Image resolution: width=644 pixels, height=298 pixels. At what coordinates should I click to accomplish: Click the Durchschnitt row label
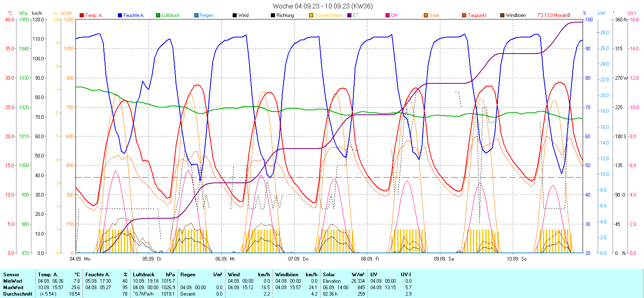point(18,294)
